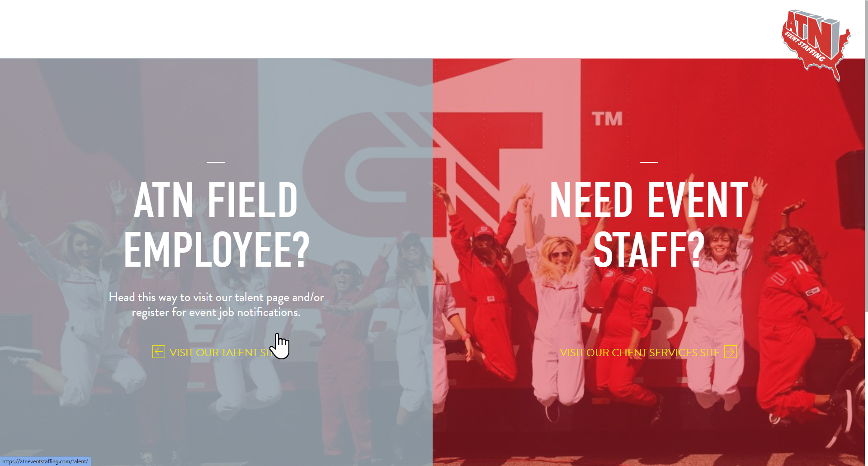Select the ATN Field Employee heading

coord(216,224)
